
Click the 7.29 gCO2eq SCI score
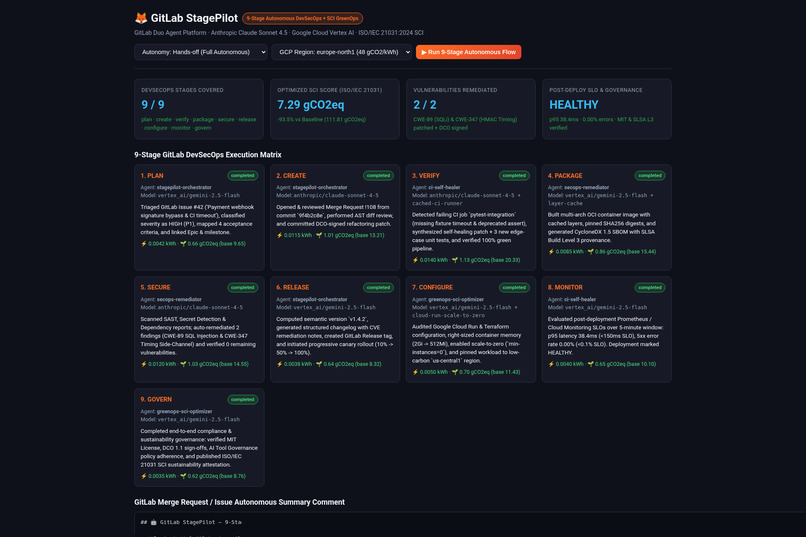click(x=310, y=105)
